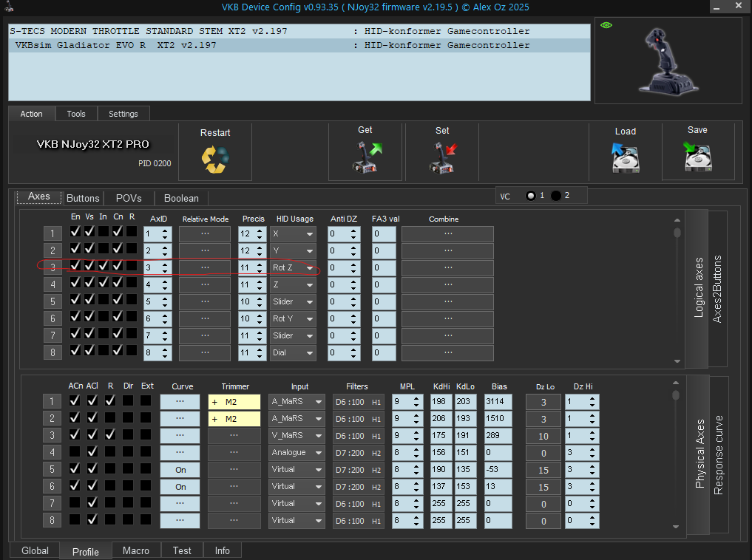
Task: Select VC radio option 1
Action: pyautogui.click(x=531, y=196)
